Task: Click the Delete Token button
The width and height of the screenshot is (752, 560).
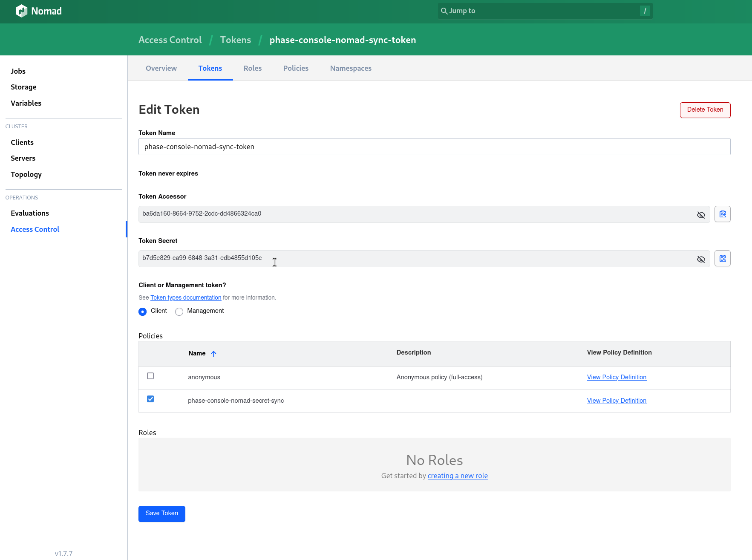Action: tap(705, 110)
